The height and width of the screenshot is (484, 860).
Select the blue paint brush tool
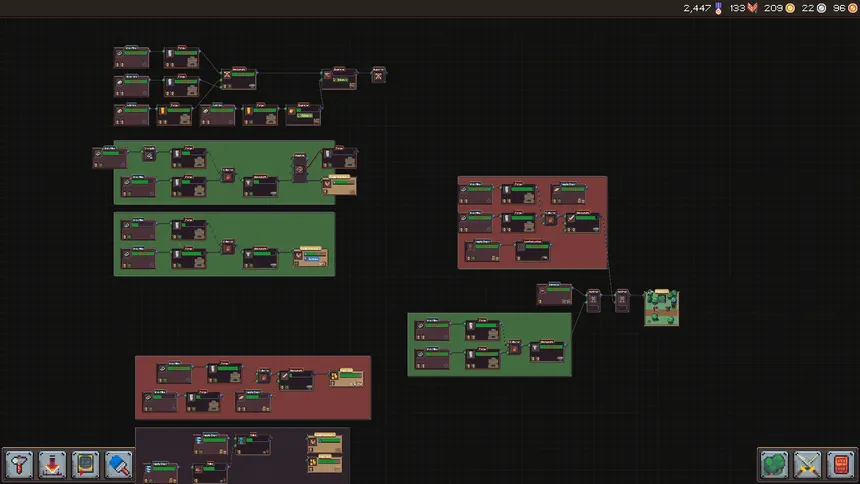[x=119, y=465]
